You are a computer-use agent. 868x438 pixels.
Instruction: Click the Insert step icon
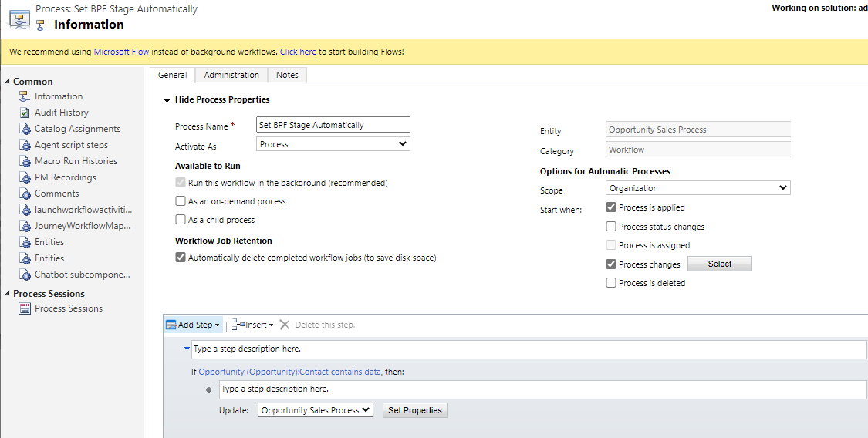pyautogui.click(x=238, y=325)
